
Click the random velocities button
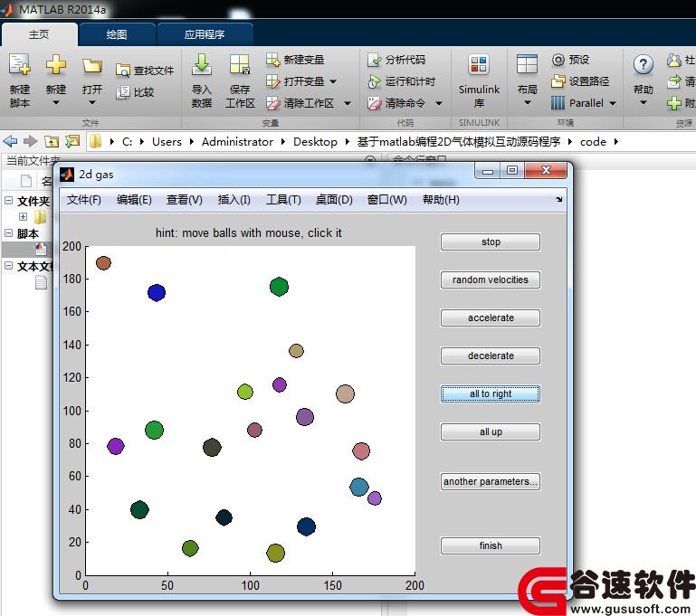(x=491, y=280)
